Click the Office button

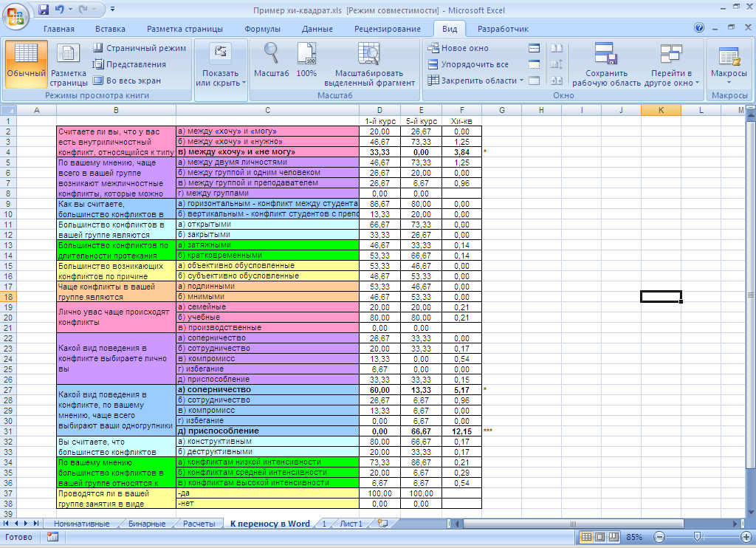(x=15, y=16)
